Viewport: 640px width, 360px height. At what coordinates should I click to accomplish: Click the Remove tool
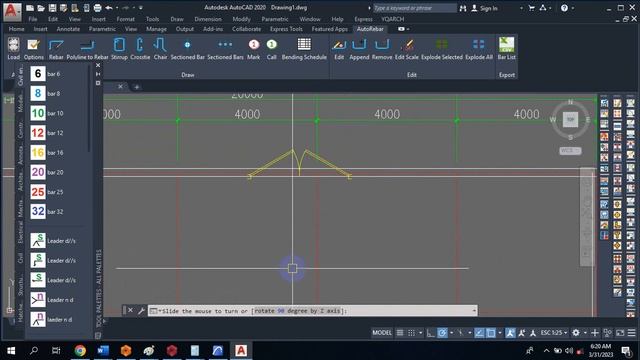(382, 49)
